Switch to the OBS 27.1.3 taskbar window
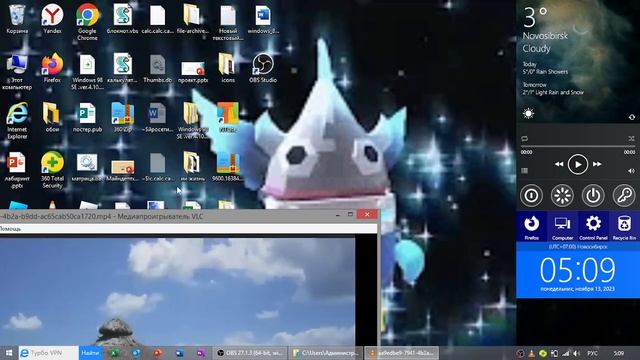The height and width of the screenshot is (360, 640). pos(250,353)
